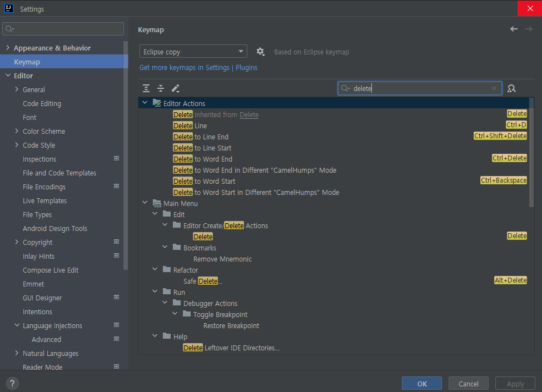Click the IntelliJ logo in title bar
The width and height of the screenshot is (542, 392).
tap(9, 9)
